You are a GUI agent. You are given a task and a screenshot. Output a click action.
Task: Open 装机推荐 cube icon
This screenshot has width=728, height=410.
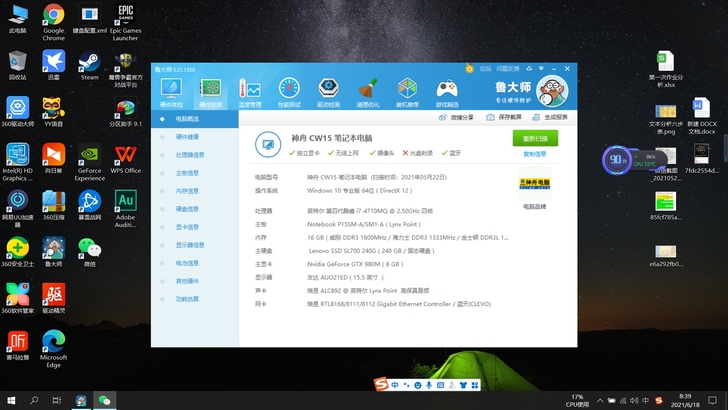click(407, 93)
